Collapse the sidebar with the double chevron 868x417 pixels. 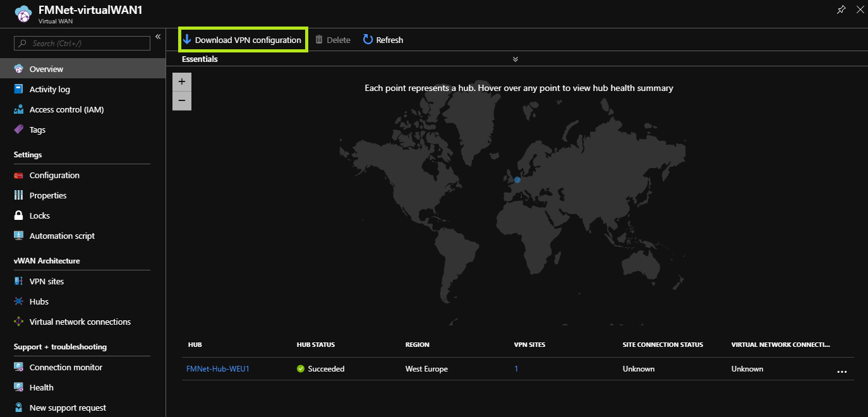[158, 37]
